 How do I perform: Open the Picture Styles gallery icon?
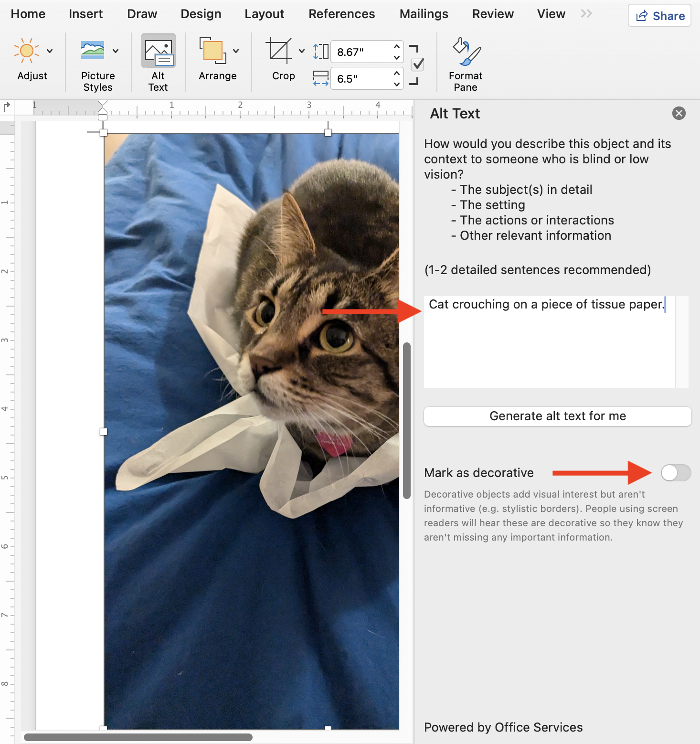93,51
